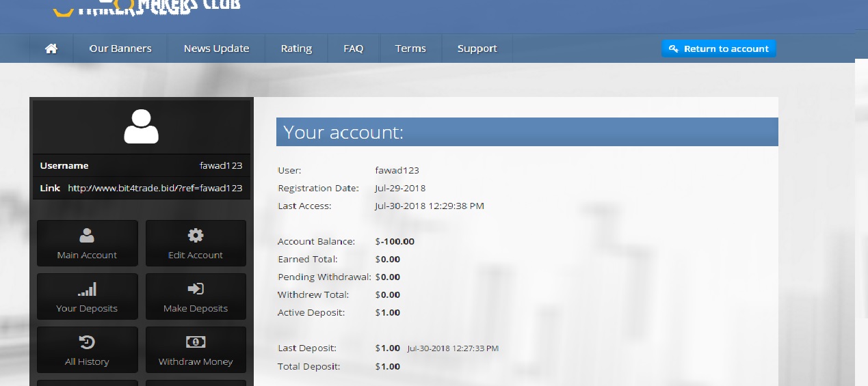
Task: Click the Main Account person icon
Action: tap(87, 236)
